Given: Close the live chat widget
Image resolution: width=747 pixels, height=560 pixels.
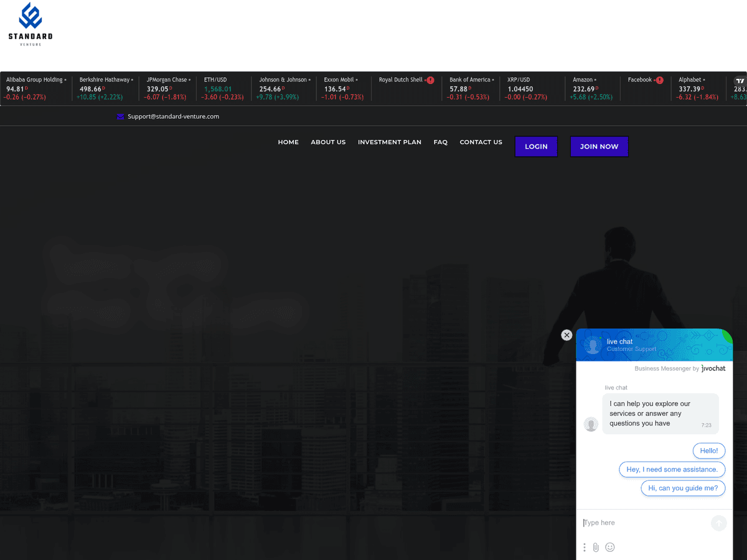Looking at the screenshot, I should coord(566,335).
